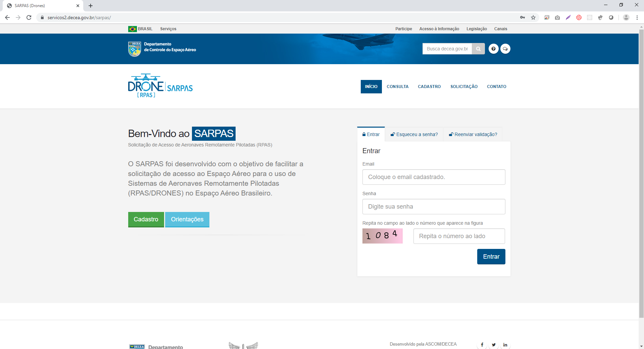Open the browser profile avatar
This screenshot has height=349, width=644.
pos(626,17)
